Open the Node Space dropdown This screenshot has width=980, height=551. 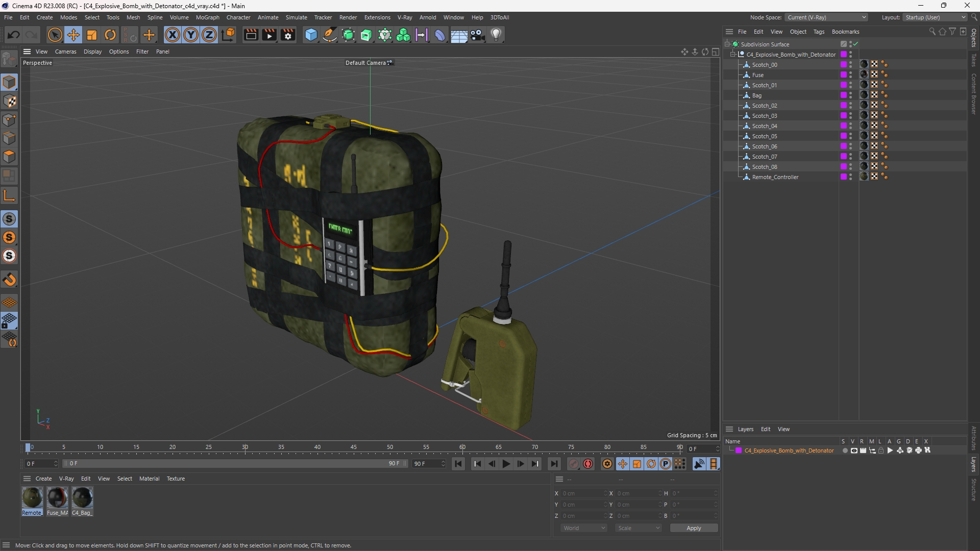point(826,17)
